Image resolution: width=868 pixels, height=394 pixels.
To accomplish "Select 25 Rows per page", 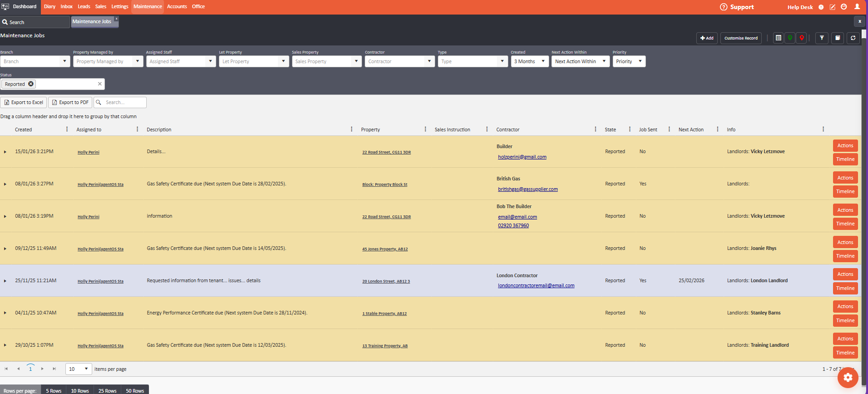I will tap(107, 390).
